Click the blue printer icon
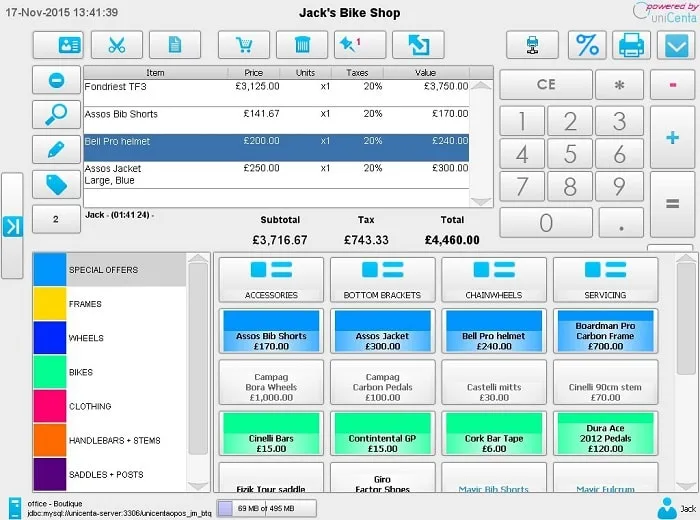This screenshot has width=700, height=520. [x=631, y=45]
